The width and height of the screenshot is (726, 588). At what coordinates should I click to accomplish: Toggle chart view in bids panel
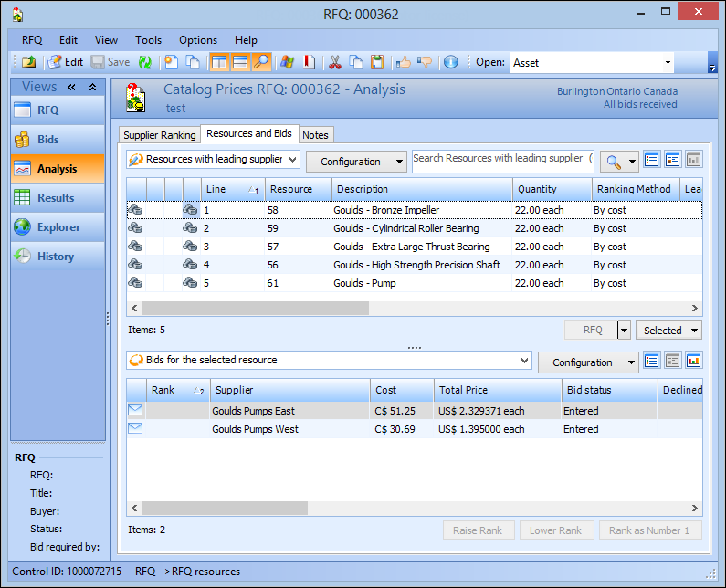pos(693,362)
